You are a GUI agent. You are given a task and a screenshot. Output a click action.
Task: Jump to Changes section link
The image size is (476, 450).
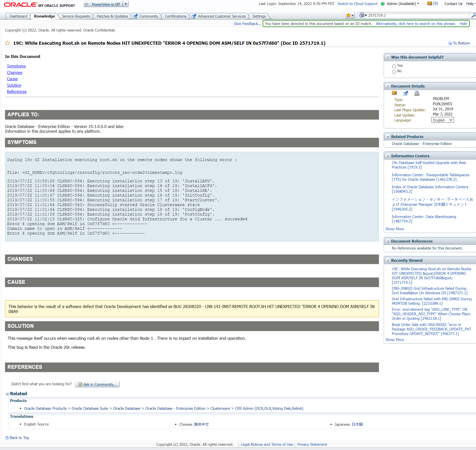(15, 72)
